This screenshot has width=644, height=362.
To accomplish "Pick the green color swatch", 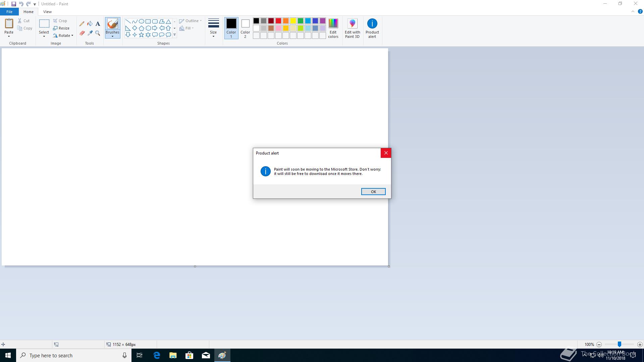I will (x=301, y=21).
